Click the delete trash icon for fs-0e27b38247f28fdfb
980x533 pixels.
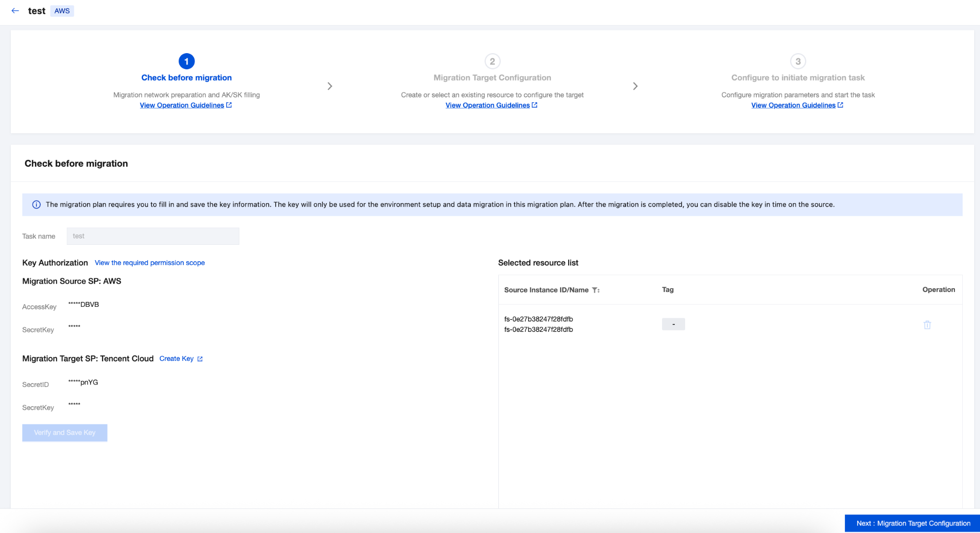tap(927, 325)
